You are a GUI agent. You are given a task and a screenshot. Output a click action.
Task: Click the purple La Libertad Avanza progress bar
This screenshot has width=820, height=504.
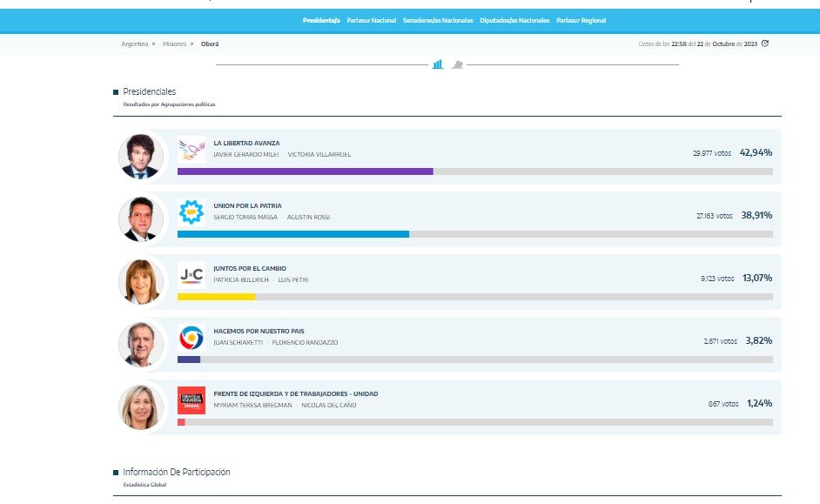pos(306,171)
